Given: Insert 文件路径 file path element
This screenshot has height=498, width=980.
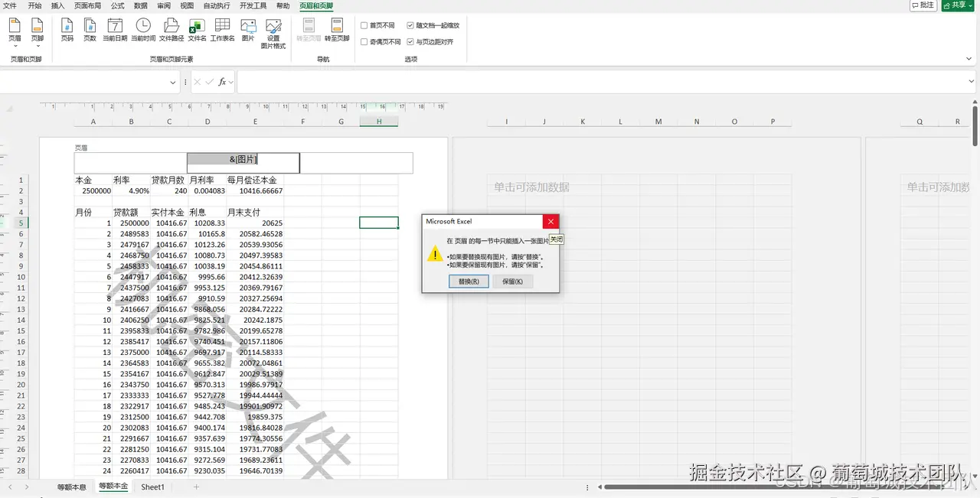Looking at the screenshot, I should click(171, 30).
